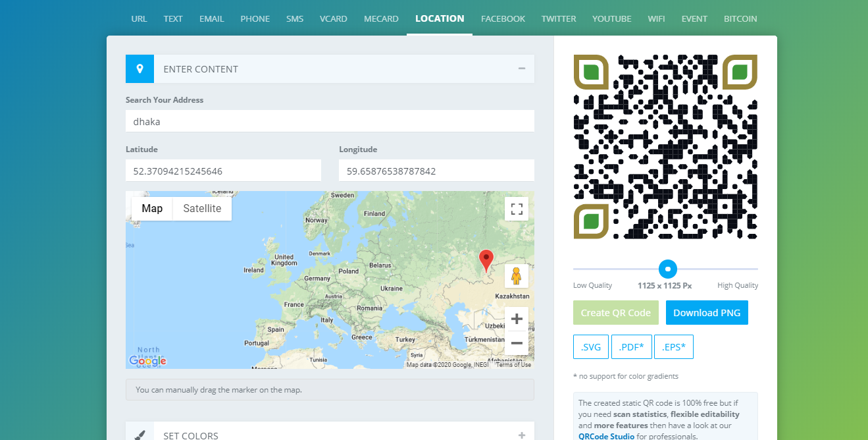Open the WIFI tab
868x440 pixels.
pos(656,18)
